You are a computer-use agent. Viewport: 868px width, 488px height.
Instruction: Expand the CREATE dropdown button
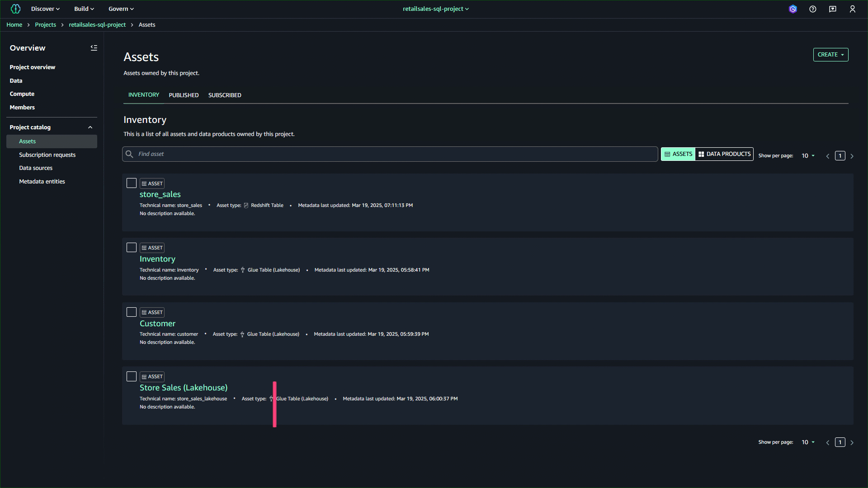[x=830, y=55]
